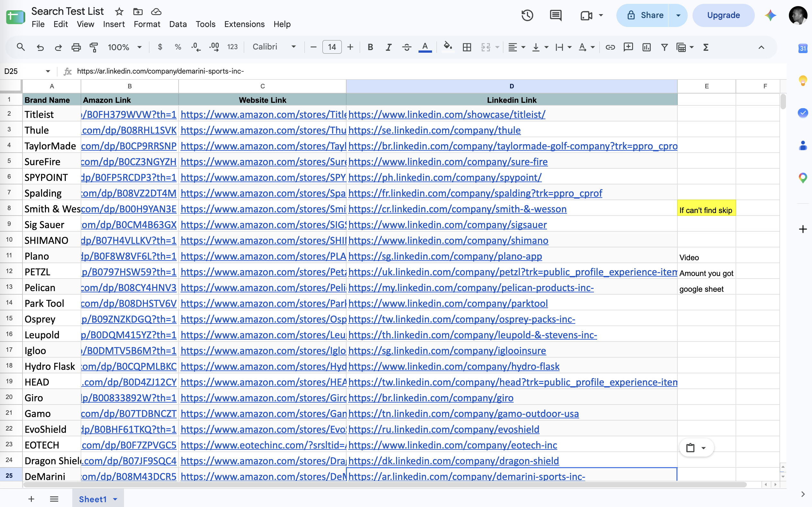Viewport: 812px width, 507px height.
Task: Expand Share options dropdown arrow
Action: (678, 15)
